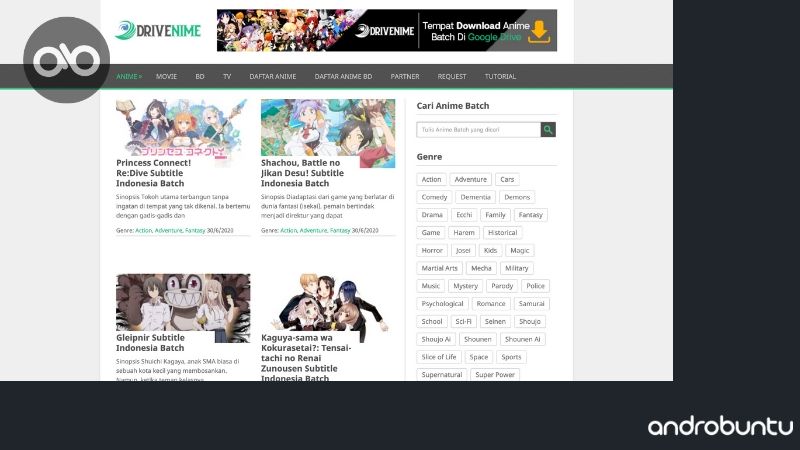The width and height of the screenshot is (800, 450).
Task: Select the Magic genre tag
Action: [520, 251]
